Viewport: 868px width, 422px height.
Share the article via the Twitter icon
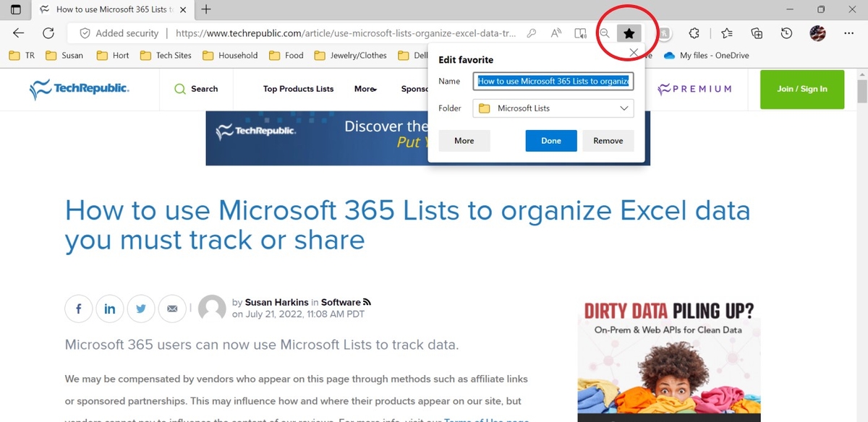click(141, 309)
